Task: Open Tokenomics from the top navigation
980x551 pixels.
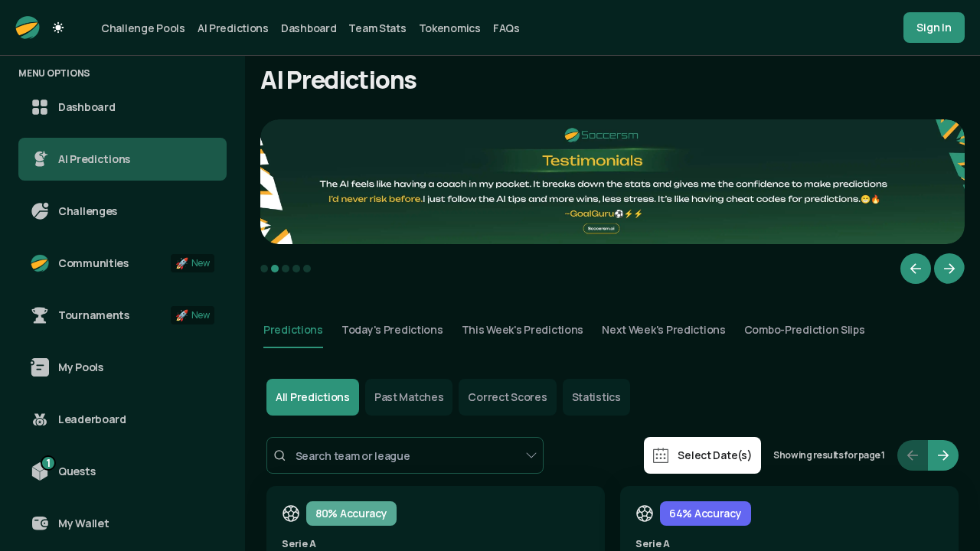Action: pyautogui.click(x=449, y=28)
